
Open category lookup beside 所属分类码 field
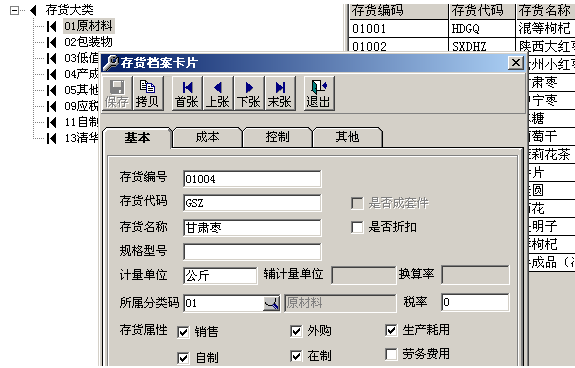271,303
